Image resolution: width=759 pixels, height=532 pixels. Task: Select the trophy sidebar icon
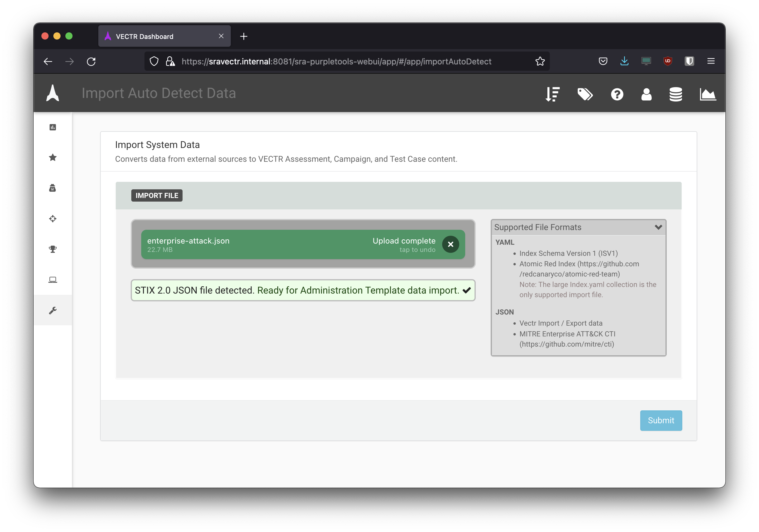click(52, 249)
